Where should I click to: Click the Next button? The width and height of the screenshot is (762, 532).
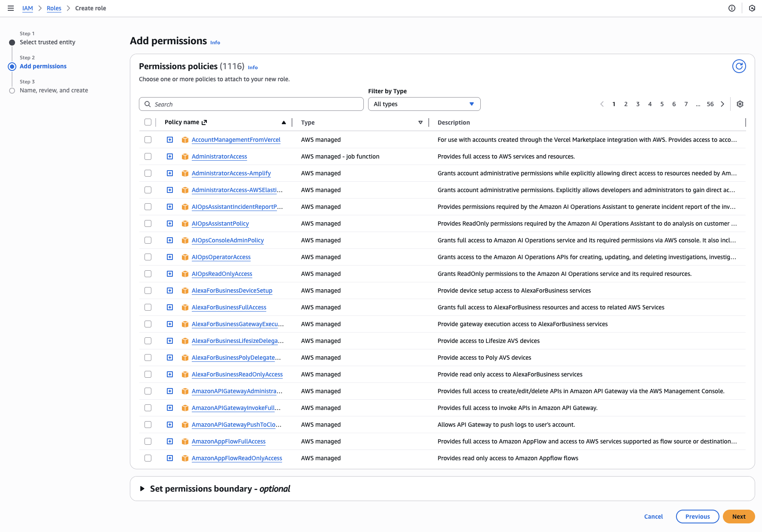pyautogui.click(x=738, y=517)
